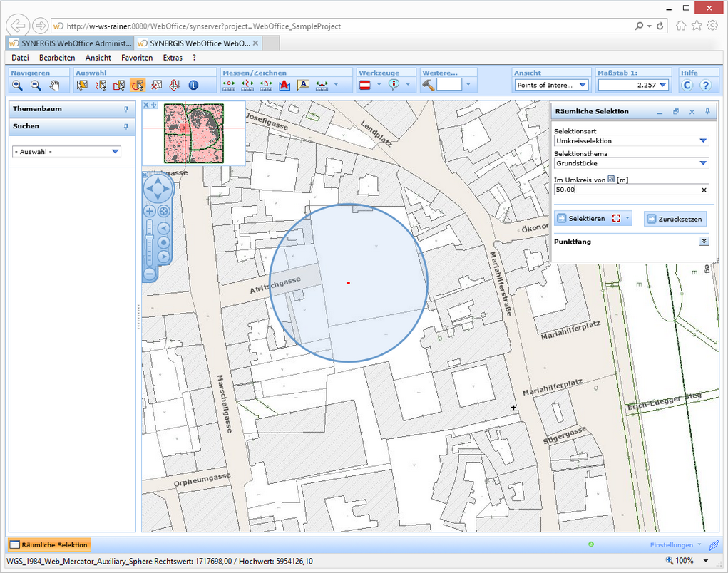Viewport: 728px width, 573px height.
Task: Activate the pan hand tool
Action: pos(55,86)
